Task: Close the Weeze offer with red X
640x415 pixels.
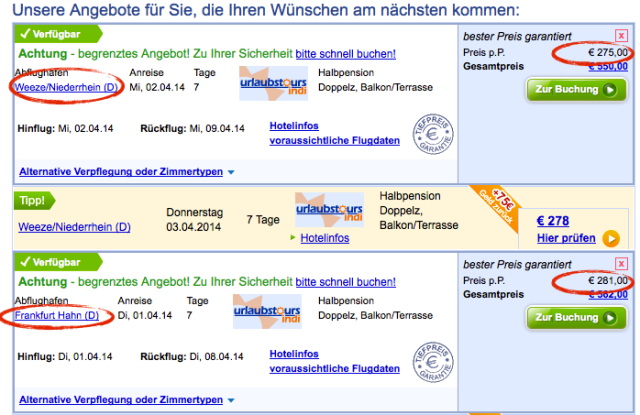Action: pos(621,36)
